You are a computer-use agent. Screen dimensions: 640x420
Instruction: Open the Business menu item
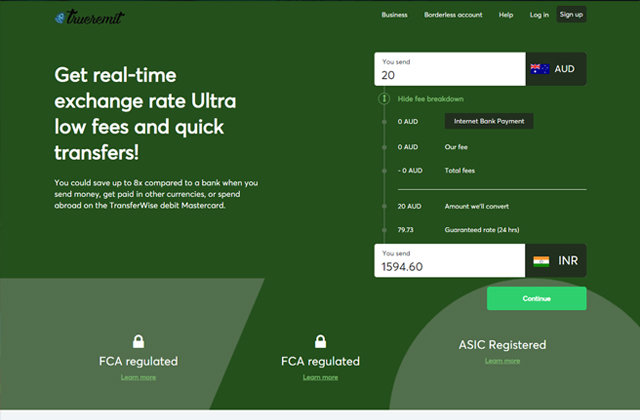[x=395, y=15]
